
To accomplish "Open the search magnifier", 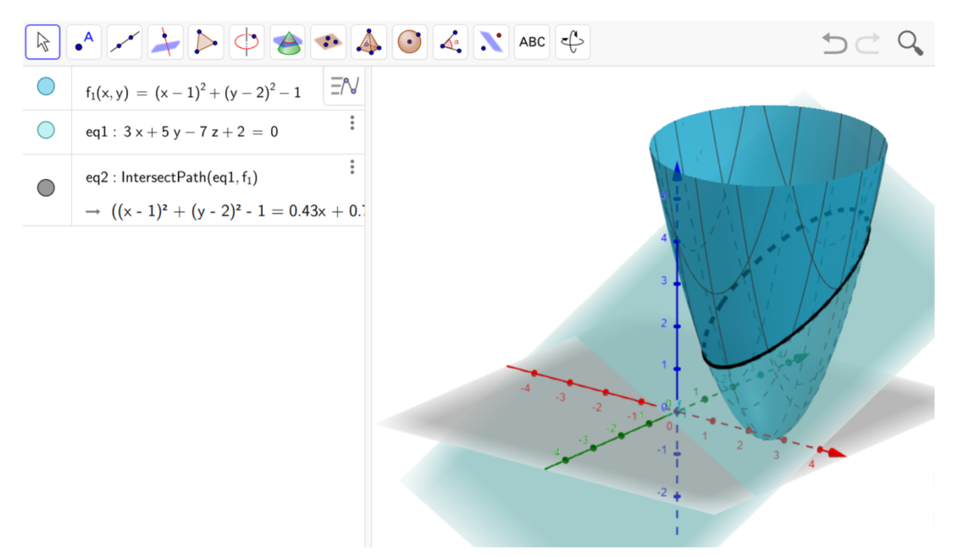I will 910,44.
